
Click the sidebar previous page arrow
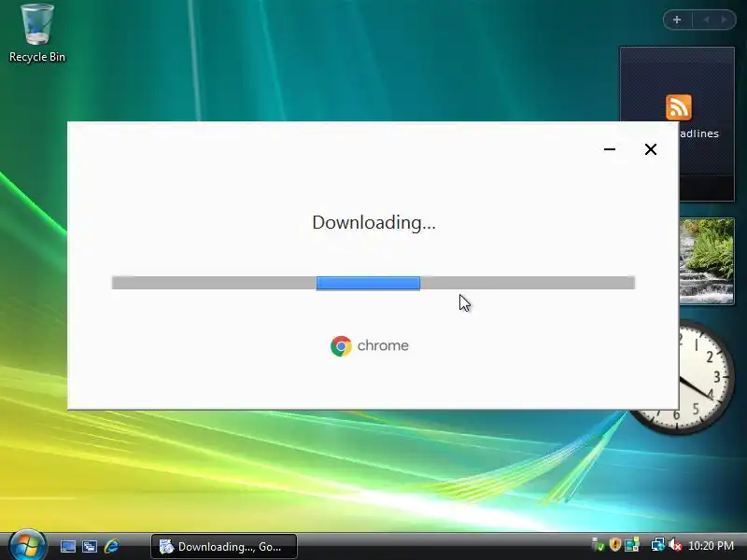click(x=706, y=20)
